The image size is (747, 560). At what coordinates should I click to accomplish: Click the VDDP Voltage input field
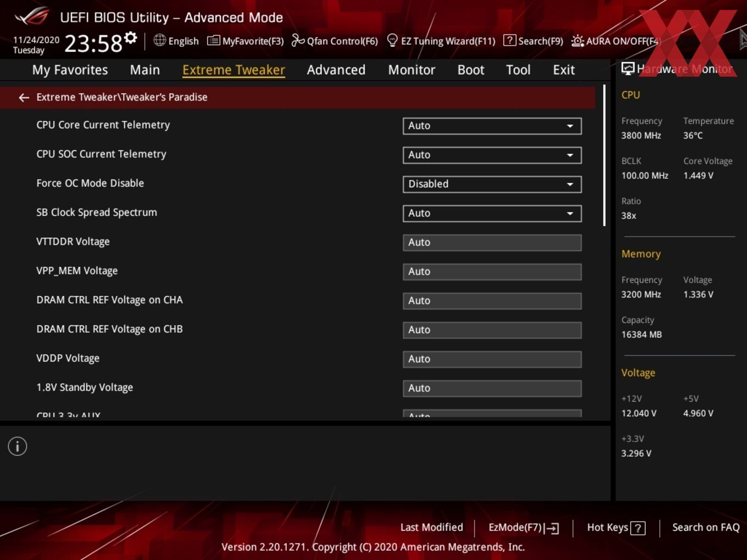point(492,359)
